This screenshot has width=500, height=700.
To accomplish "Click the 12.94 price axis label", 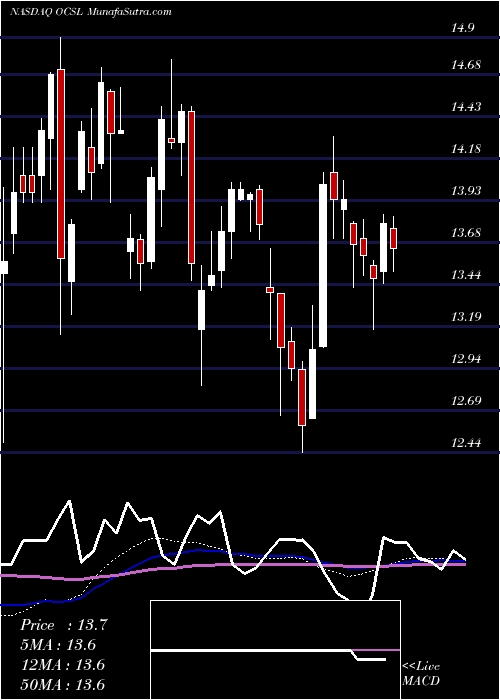I will point(467,359).
